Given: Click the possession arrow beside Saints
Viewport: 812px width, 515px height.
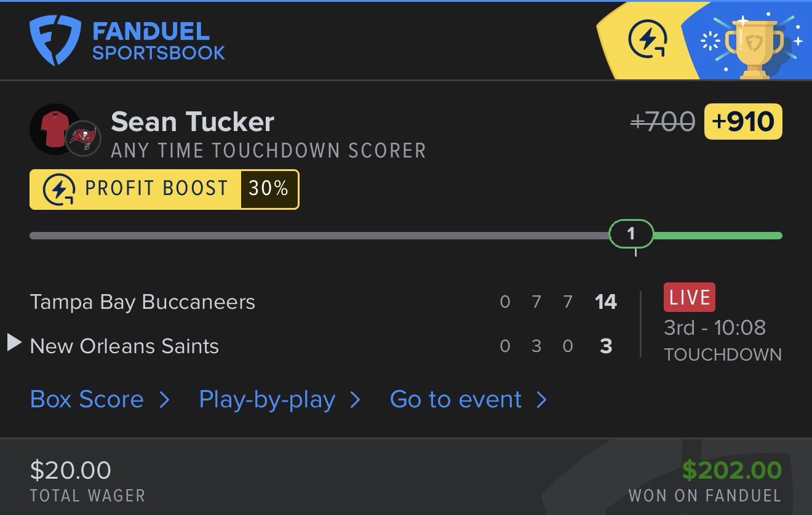Looking at the screenshot, I should [x=14, y=343].
